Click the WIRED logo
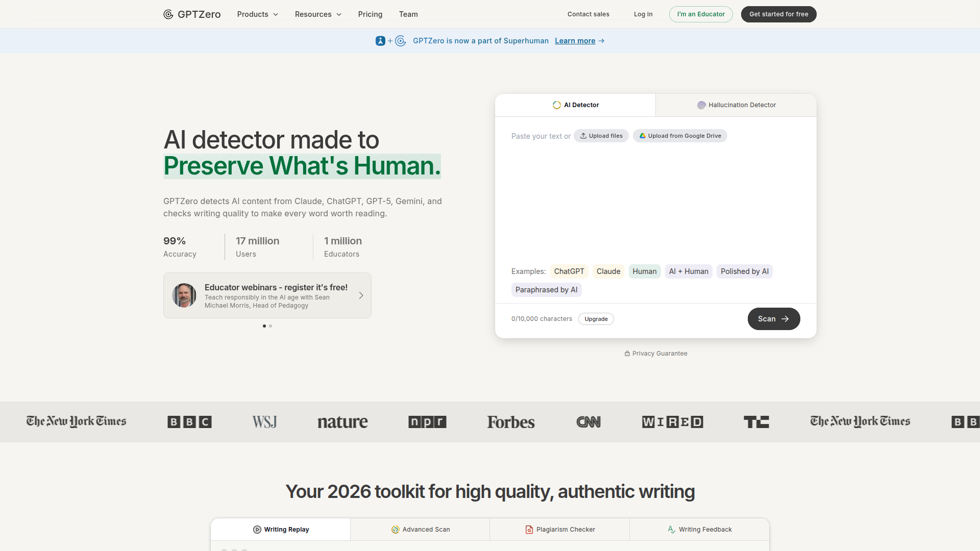The image size is (980, 551). 673,422
